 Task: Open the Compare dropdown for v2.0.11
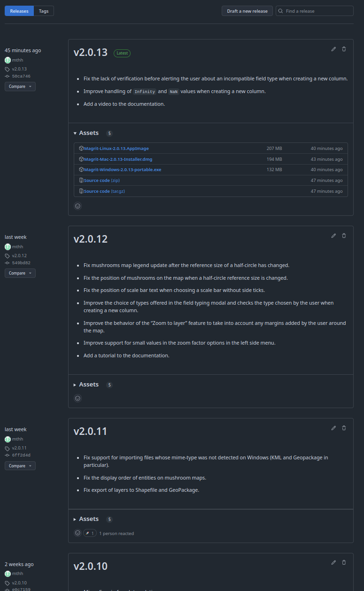coord(20,466)
